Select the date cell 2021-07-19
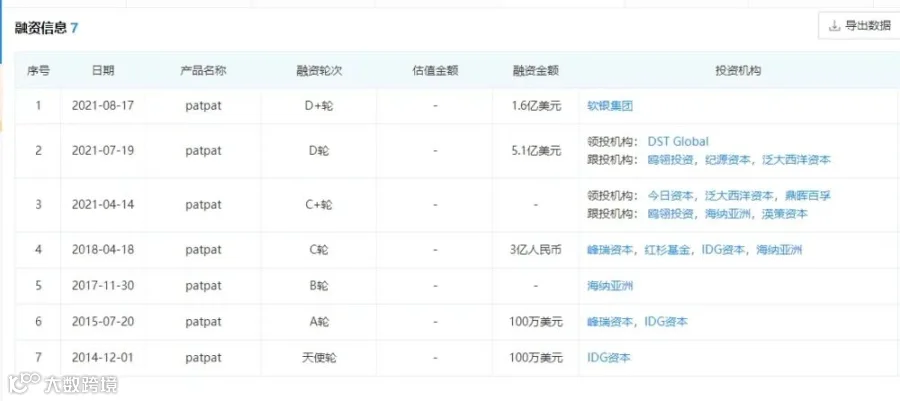Image resolution: width=900 pixels, height=401 pixels. pos(103,151)
